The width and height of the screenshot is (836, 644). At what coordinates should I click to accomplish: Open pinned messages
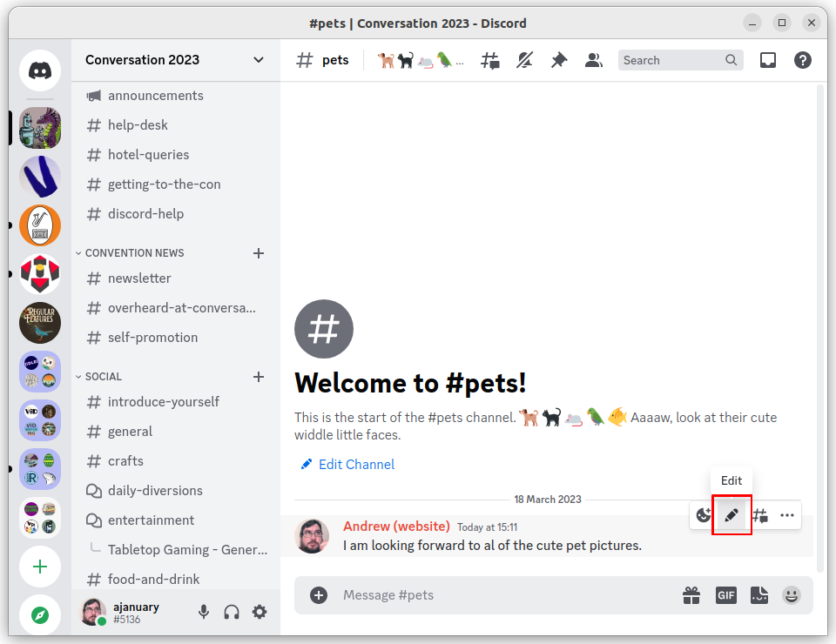click(x=559, y=60)
